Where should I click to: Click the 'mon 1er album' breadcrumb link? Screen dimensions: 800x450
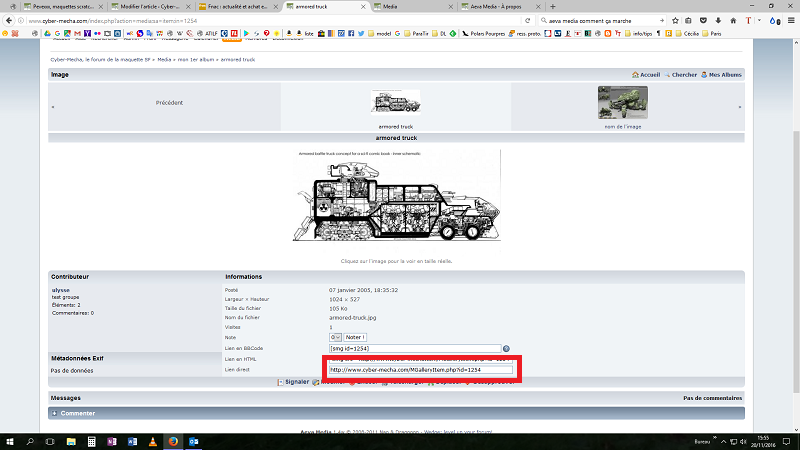coord(196,60)
